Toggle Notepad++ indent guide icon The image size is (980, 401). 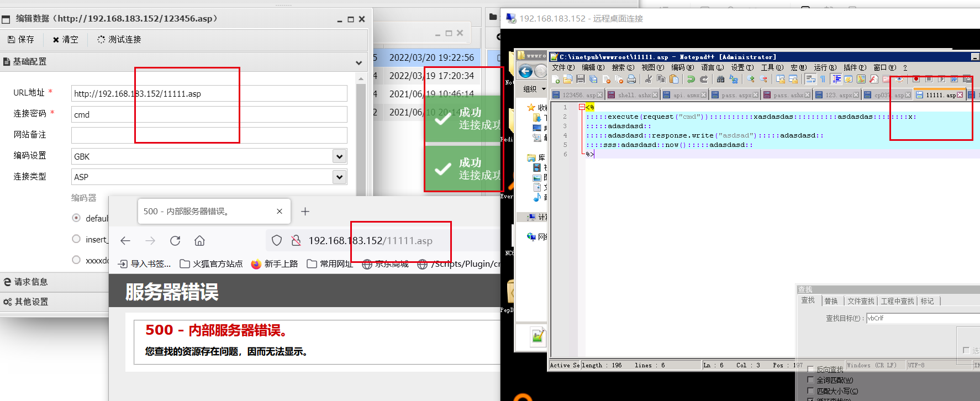coord(836,79)
